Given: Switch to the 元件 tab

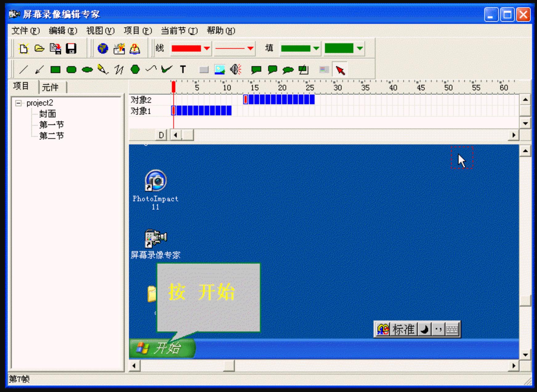Looking at the screenshot, I should tap(50, 87).
